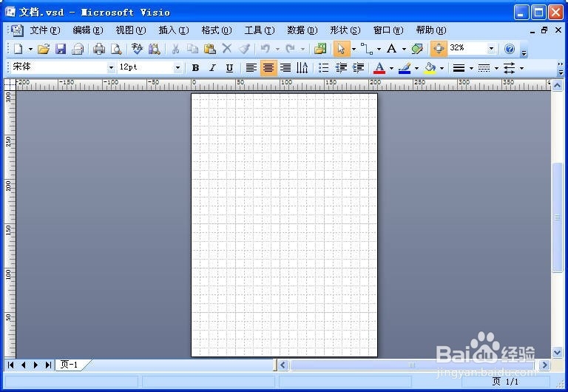Click the Redo arrow icon
This screenshot has width=568, height=392.
coord(290,49)
